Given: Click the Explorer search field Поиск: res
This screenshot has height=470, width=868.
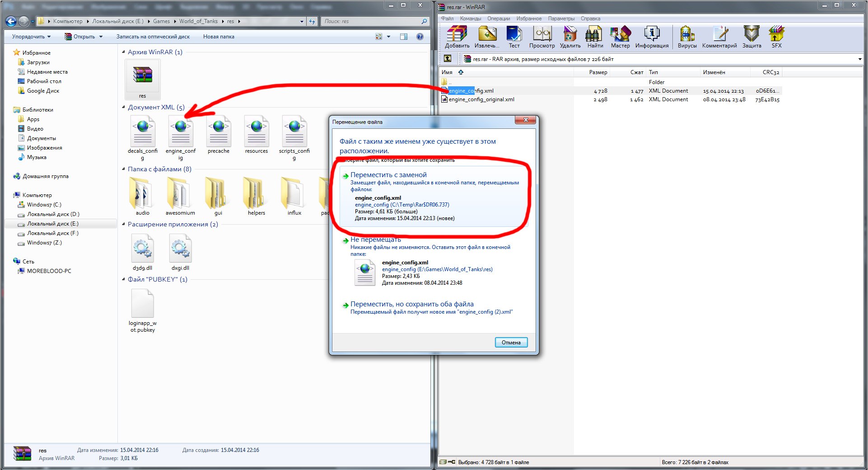Looking at the screenshot, I should point(374,21).
